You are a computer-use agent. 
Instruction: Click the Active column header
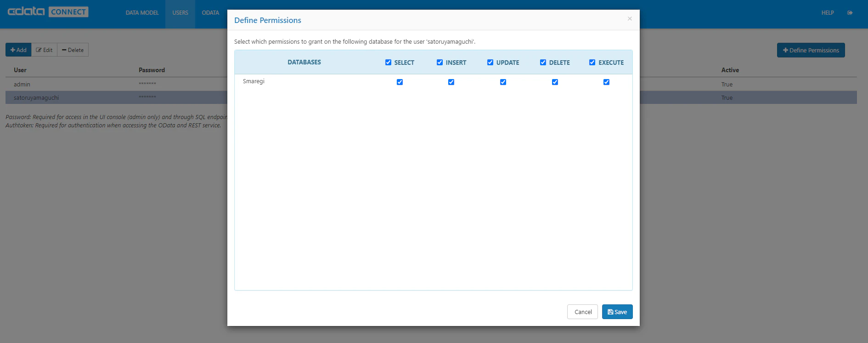click(x=730, y=70)
